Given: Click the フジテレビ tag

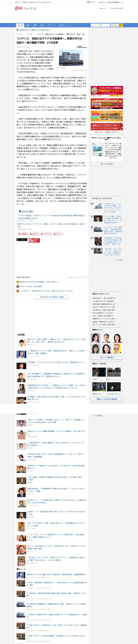Looking at the screenshot, I should (x=46, y=234).
